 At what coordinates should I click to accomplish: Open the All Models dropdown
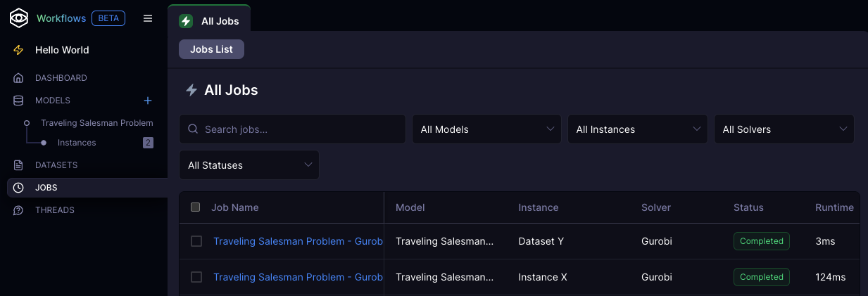point(486,129)
